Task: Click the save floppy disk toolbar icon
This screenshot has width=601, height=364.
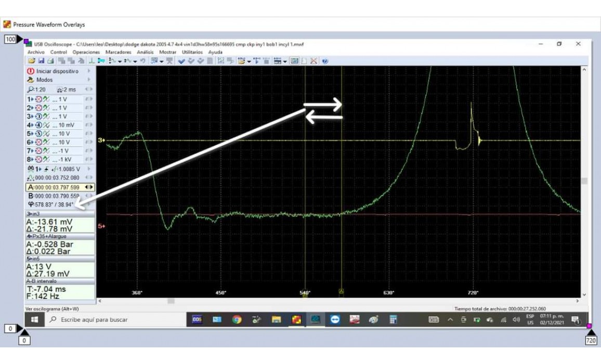Action: coord(41,61)
